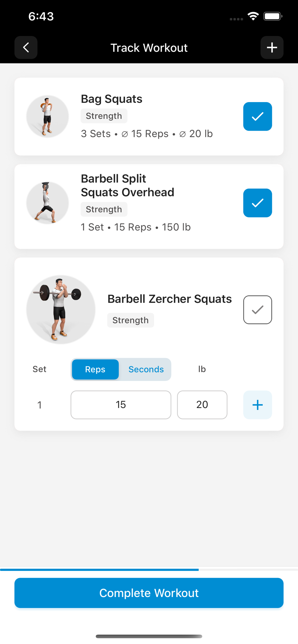Uncheck the Bag Squats completed checkbox
Image resolution: width=298 pixels, height=644 pixels.
pos(257,116)
